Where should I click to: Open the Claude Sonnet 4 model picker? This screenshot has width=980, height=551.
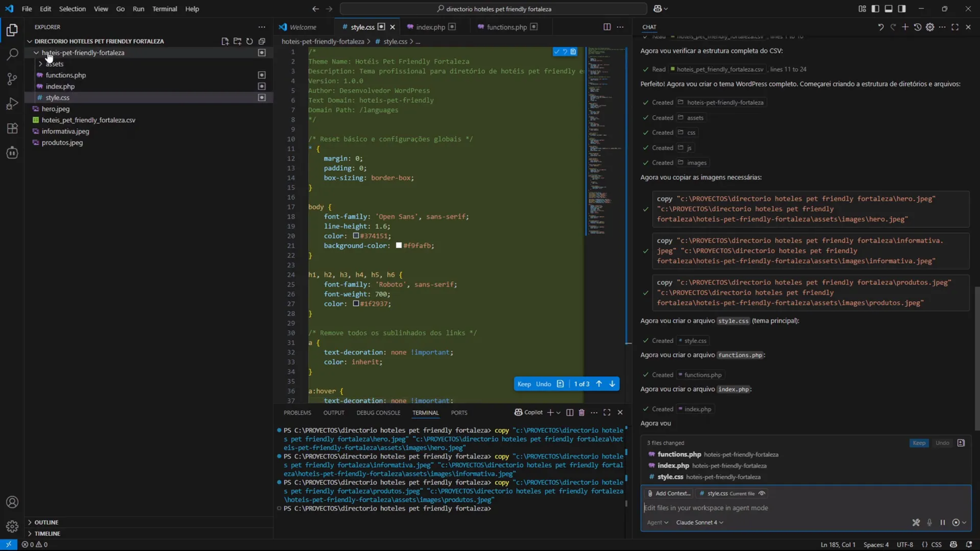point(699,522)
